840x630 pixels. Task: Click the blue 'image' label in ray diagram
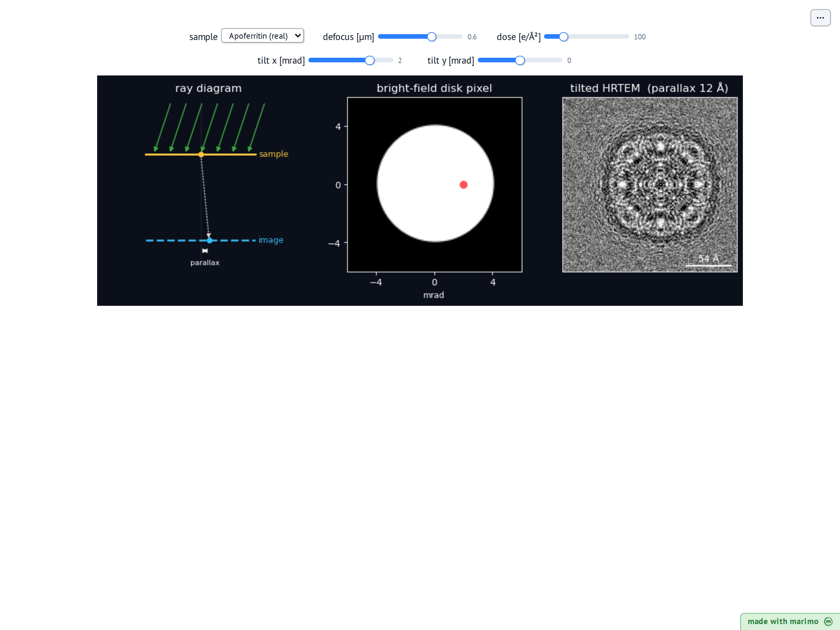click(271, 240)
